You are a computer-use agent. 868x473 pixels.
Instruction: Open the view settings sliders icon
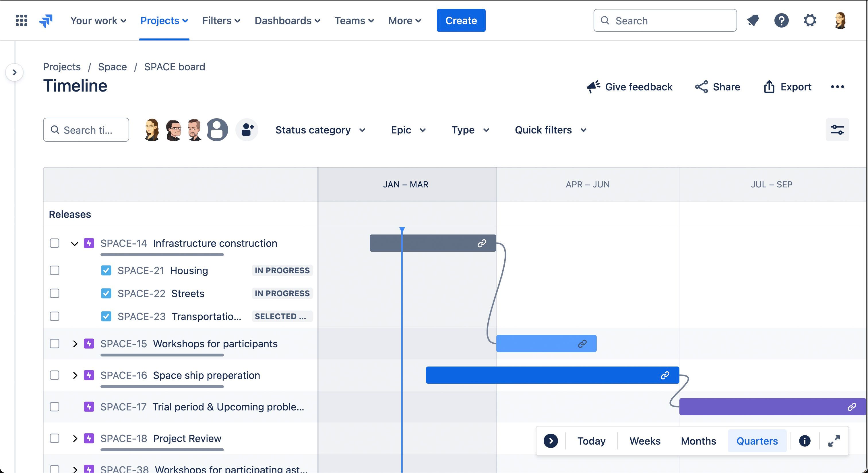point(837,130)
